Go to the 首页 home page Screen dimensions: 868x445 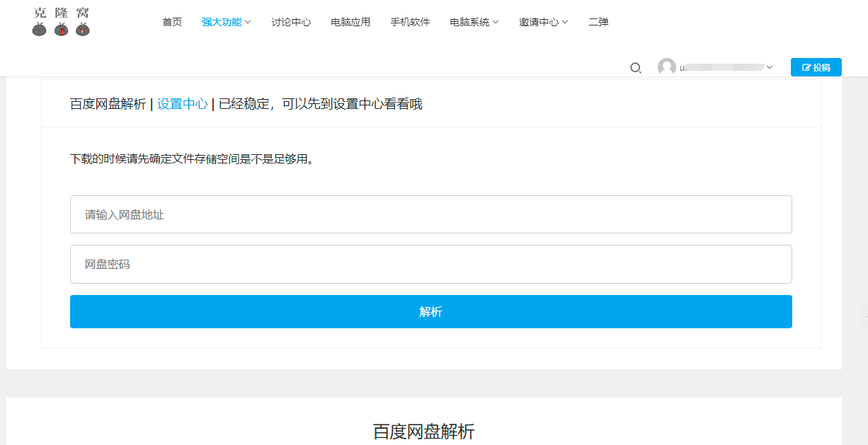click(172, 22)
